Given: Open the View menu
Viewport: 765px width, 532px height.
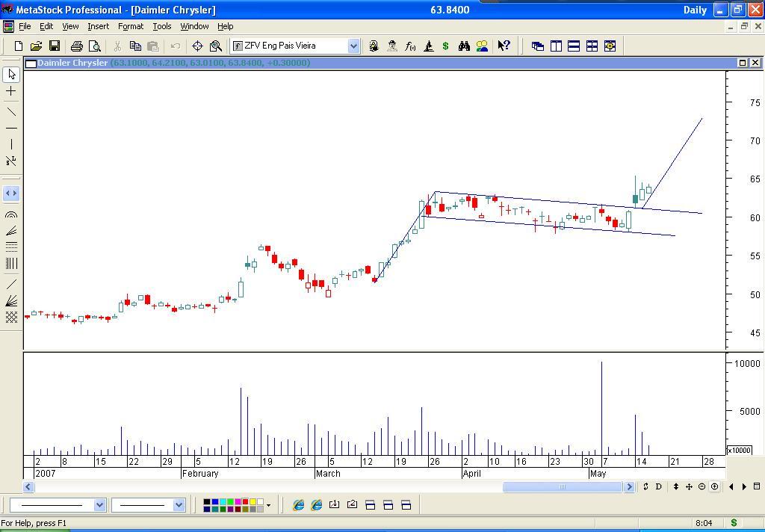Looking at the screenshot, I should pyautogui.click(x=70, y=26).
